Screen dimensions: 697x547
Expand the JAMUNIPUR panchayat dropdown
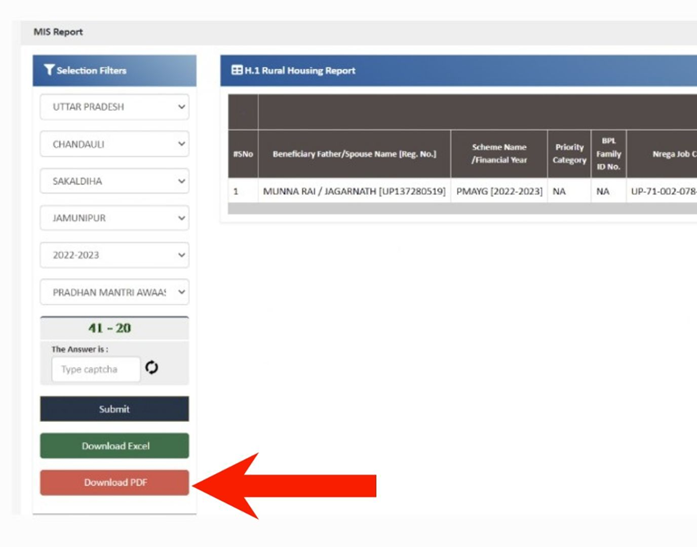[114, 218]
